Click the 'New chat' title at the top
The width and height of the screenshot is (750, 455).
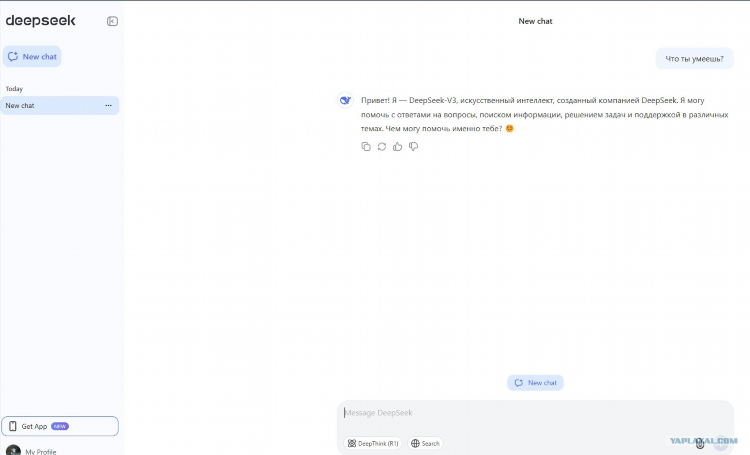[x=535, y=21]
